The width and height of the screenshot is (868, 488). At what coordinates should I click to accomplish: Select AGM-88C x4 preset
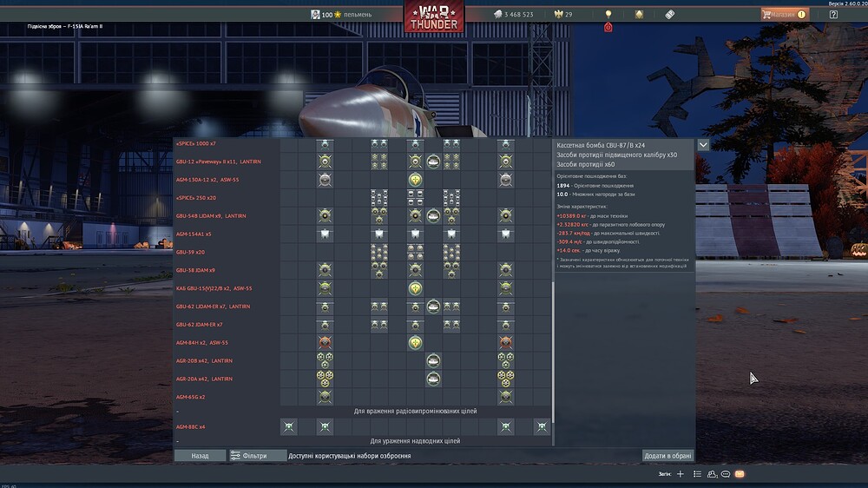point(190,426)
